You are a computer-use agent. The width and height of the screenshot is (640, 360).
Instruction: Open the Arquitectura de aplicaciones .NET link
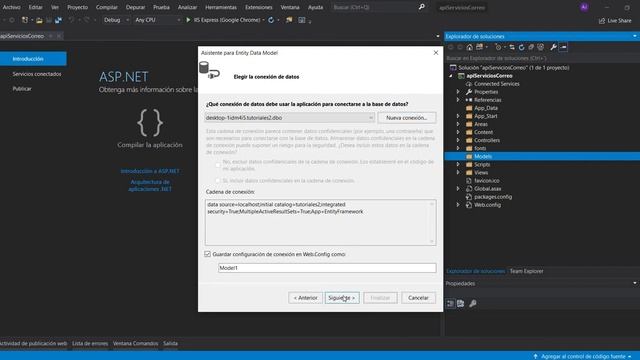coord(150,185)
